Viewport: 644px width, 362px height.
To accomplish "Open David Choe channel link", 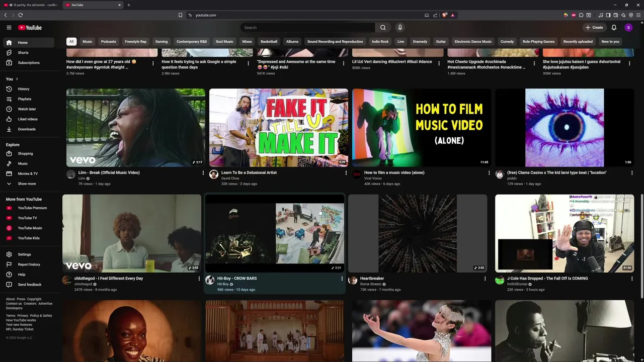I will 230,178.
